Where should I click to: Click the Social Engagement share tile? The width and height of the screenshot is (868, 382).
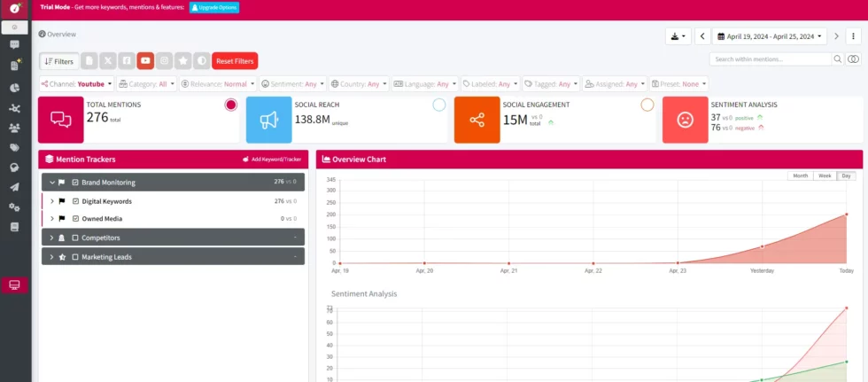click(477, 120)
